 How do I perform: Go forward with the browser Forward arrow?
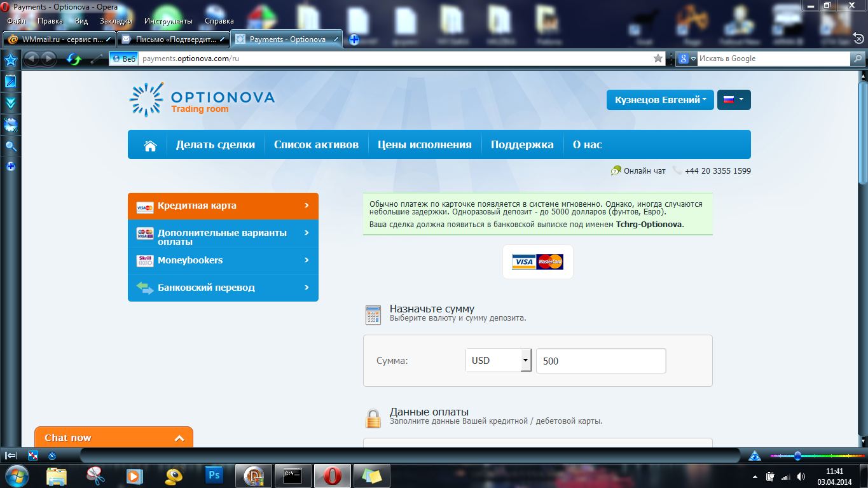[x=48, y=59]
